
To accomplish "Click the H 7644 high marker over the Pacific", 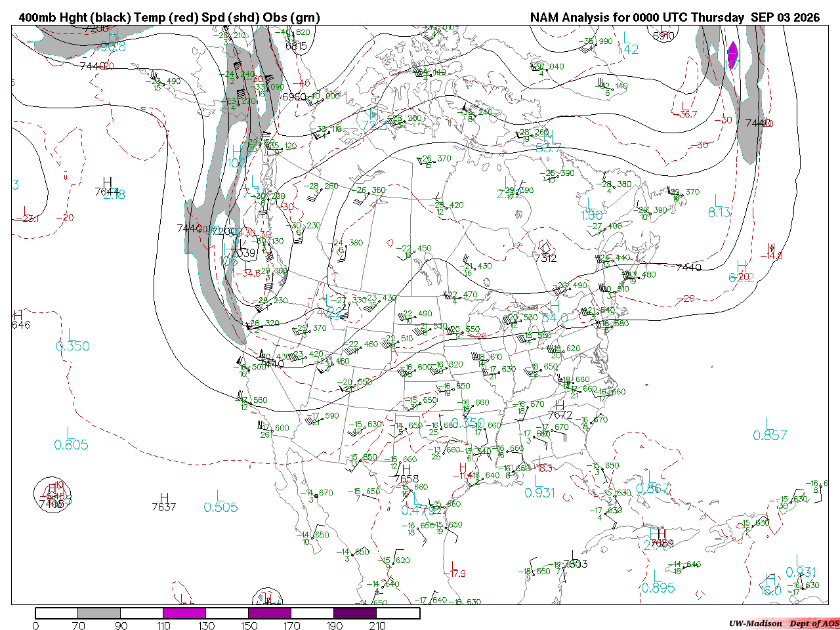I will coord(107,187).
